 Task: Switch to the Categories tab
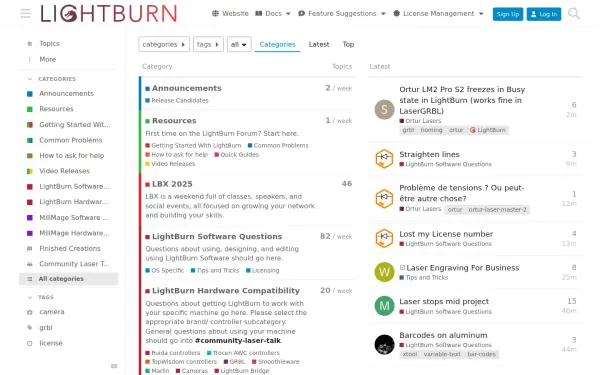[x=277, y=44]
